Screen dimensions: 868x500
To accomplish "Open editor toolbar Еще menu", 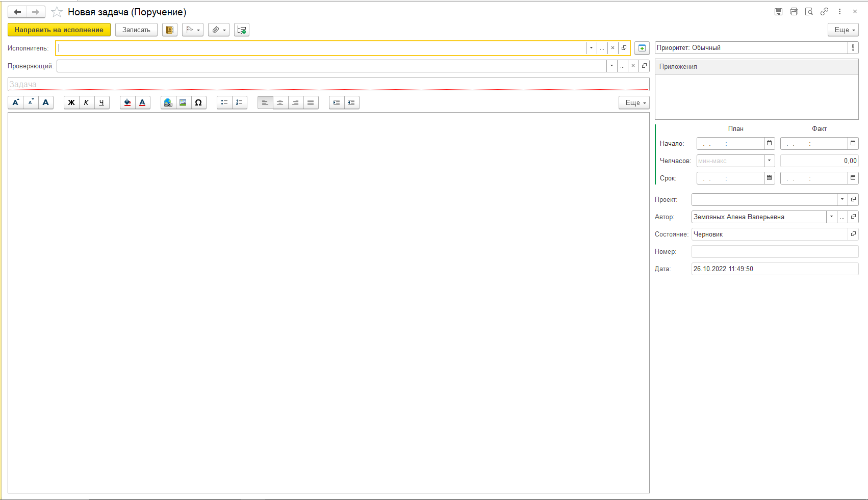I will tap(634, 102).
